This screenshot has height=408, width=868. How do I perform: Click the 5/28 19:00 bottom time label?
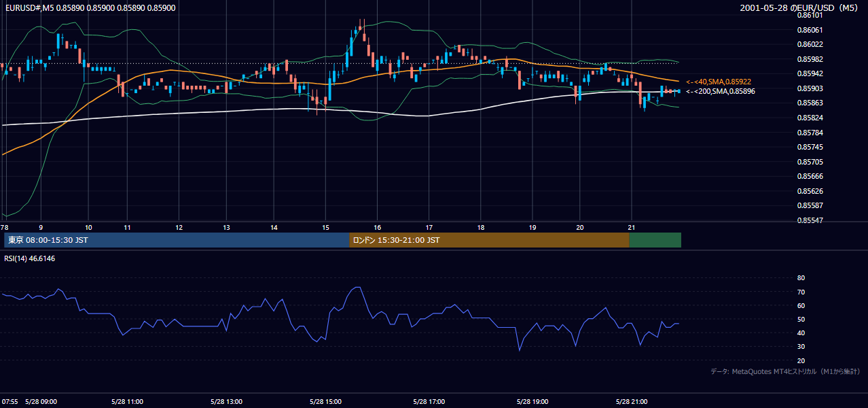click(x=532, y=402)
